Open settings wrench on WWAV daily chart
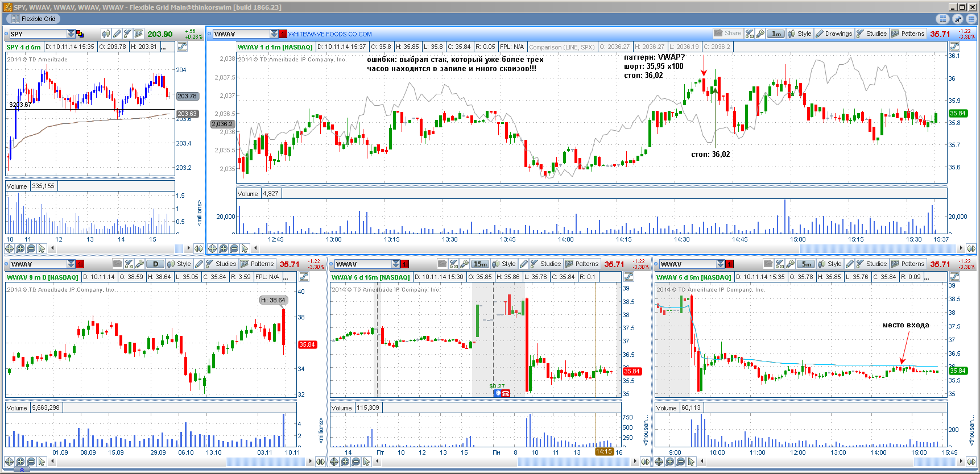The height and width of the screenshot is (474, 980). [x=139, y=264]
